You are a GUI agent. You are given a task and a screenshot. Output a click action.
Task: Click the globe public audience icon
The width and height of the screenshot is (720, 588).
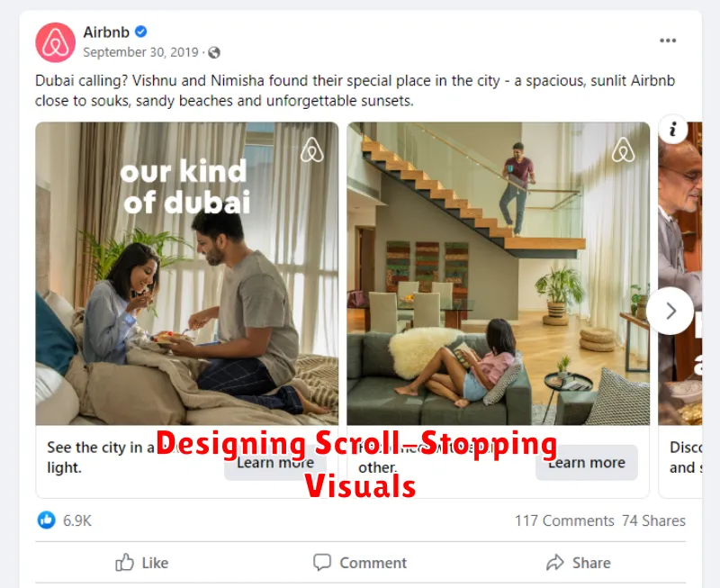[214, 53]
